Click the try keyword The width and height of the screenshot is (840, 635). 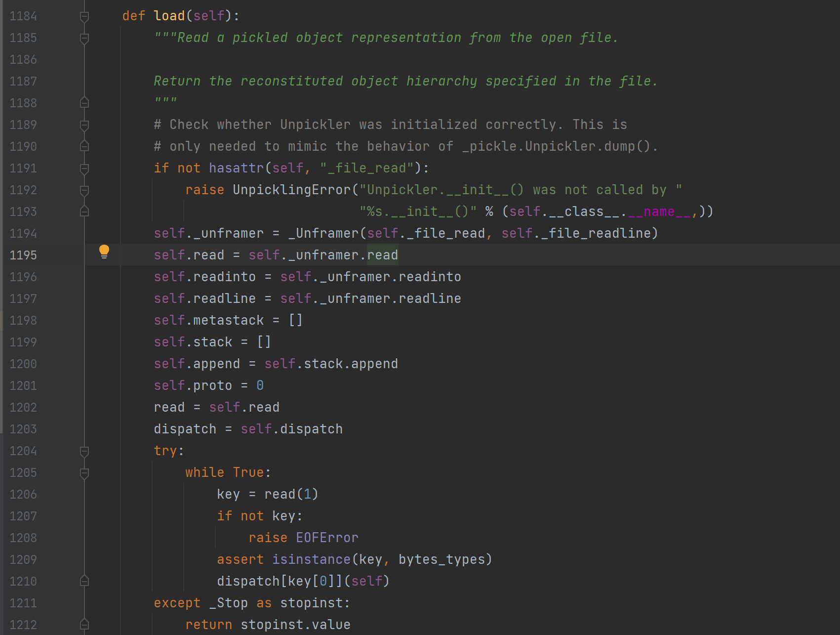(x=165, y=451)
